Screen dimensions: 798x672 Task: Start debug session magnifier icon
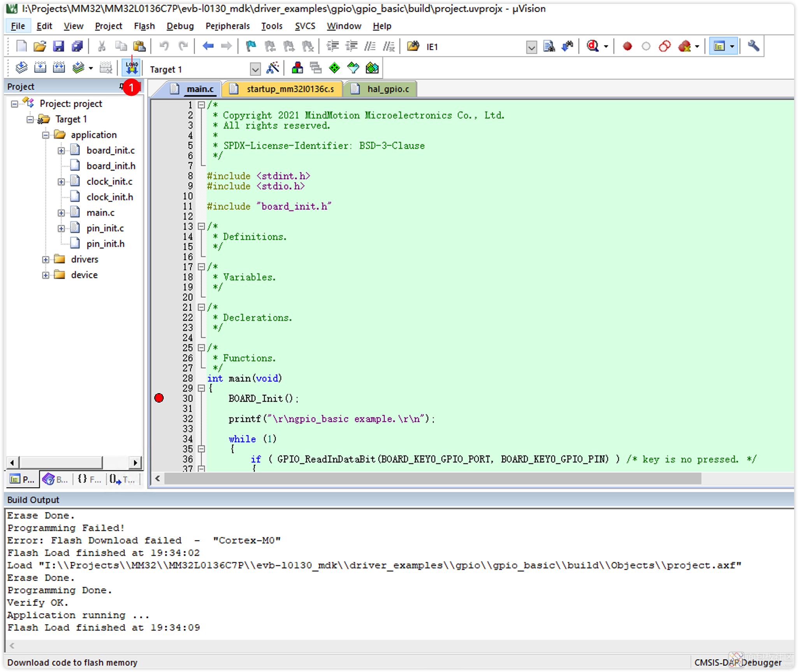pos(592,46)
